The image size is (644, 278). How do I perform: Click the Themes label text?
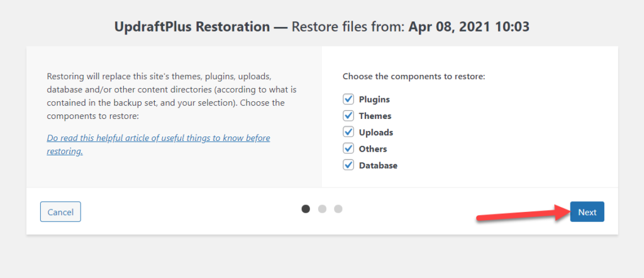(375, 116)
